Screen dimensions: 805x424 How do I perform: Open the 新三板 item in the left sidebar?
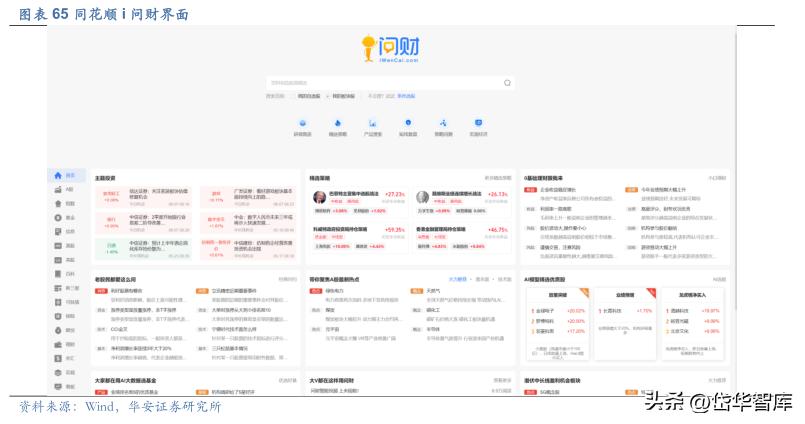click(x=66, y=288)
